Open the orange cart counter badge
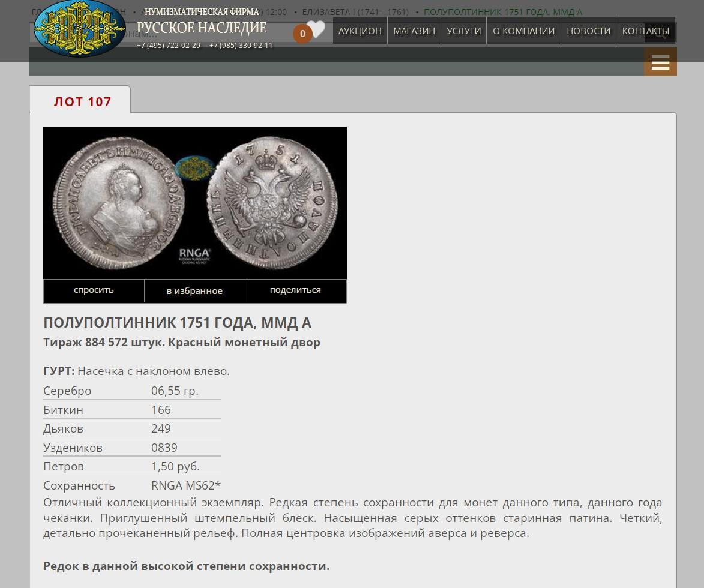The image size is (704, 588). (302, 34)
